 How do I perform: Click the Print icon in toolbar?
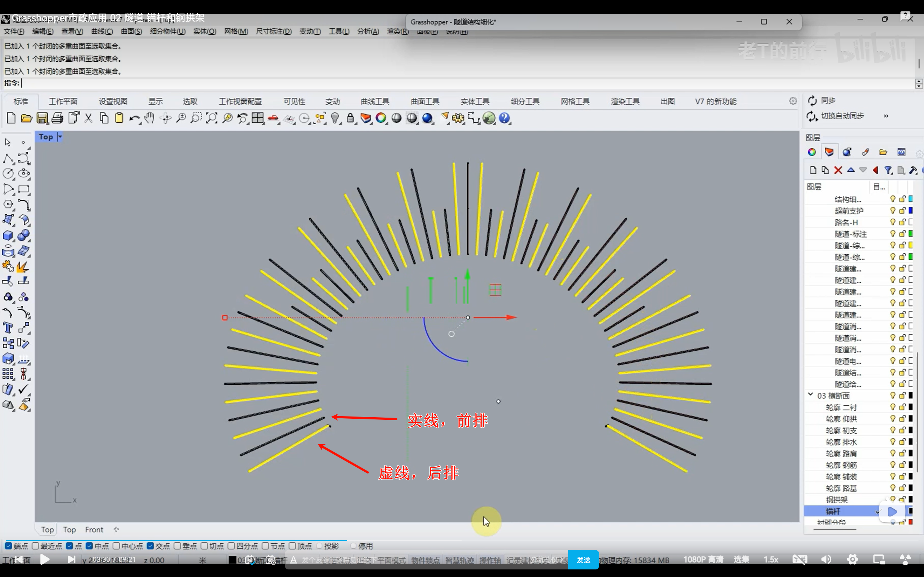click(57, 118)
